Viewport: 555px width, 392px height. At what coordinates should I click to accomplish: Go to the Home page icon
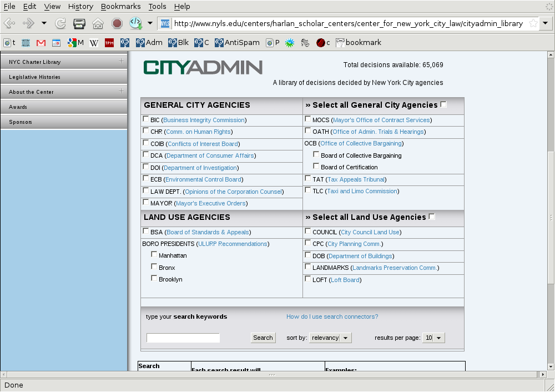98,24
